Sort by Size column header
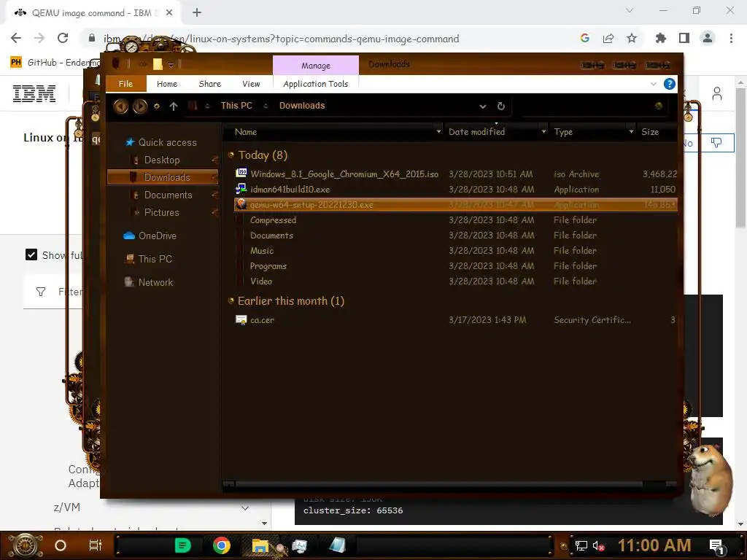747x560 pixels. (x=650, y=132)
